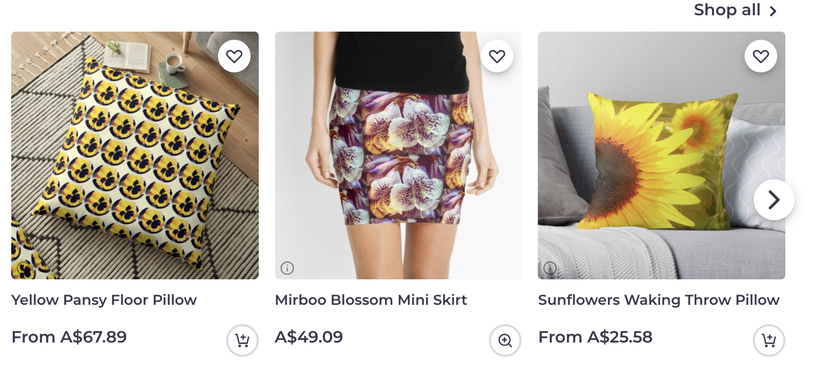
Task: Open Mirboo Blossom Mini Skirt title link
Action: [371, 300]
